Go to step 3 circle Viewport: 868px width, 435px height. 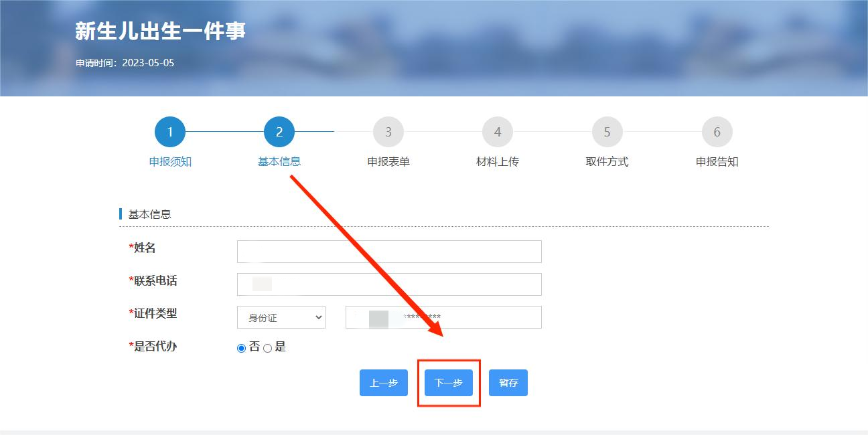[x=388, y=132]
